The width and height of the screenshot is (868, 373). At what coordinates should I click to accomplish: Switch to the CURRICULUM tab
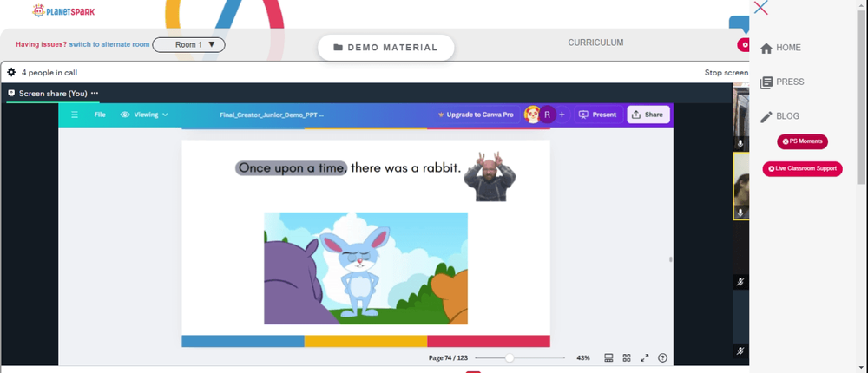pos(595,43)
